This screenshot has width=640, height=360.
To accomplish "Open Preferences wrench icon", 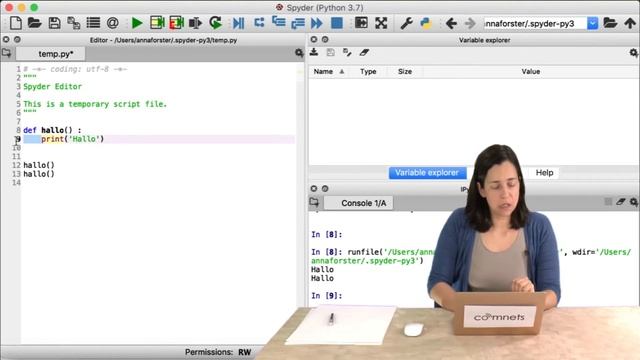I will coord(406,23).
